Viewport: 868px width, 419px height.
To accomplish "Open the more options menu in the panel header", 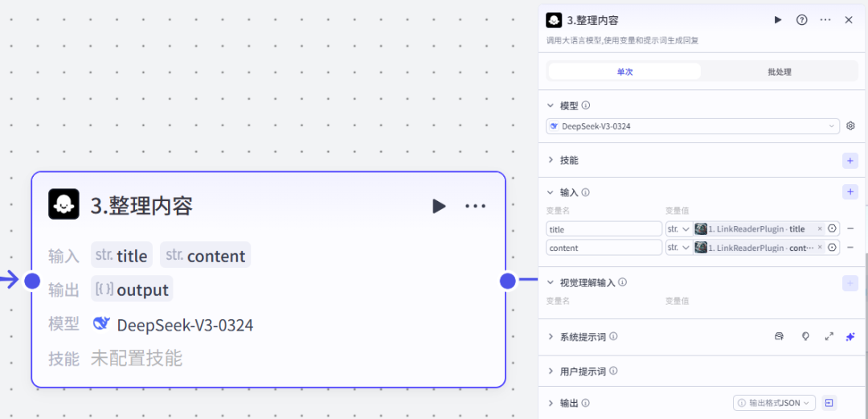I will coord(825,20).
